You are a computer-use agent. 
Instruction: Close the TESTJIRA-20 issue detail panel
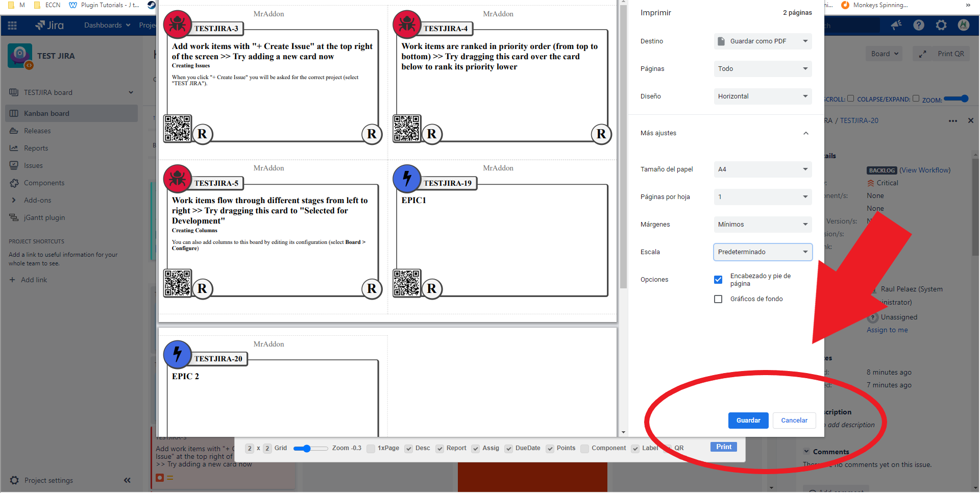point(971,121)
